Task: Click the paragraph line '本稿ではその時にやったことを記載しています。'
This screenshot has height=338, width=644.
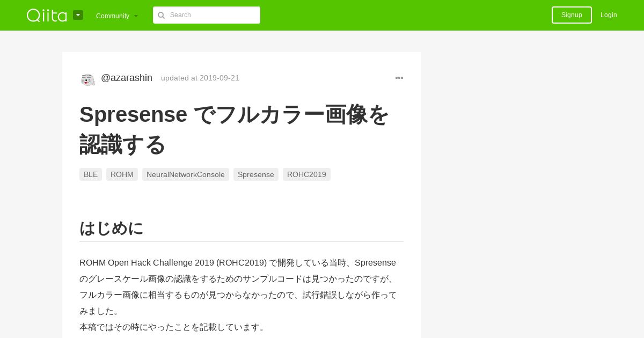Action: click(x=173, y=327)
